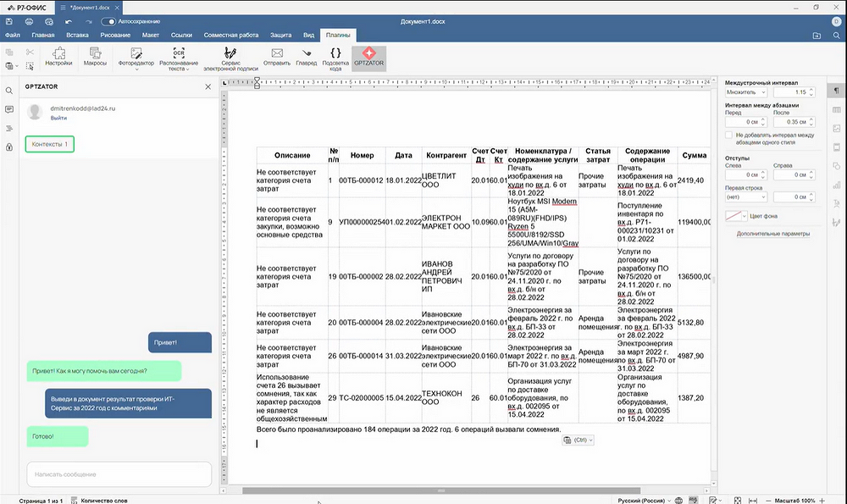Open the code highlighting plugin
Viewport: 847px width, 504px height.
[335, 59]
